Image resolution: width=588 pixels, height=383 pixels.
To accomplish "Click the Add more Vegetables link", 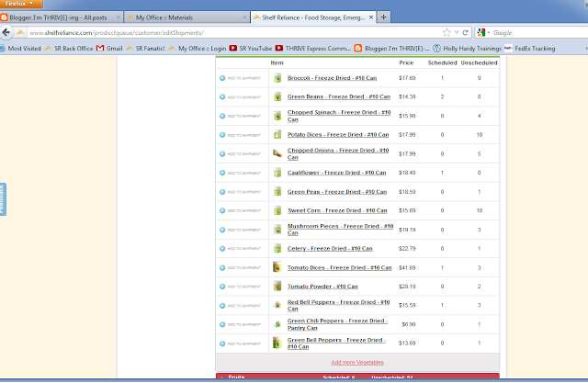I will click(357, 363).
